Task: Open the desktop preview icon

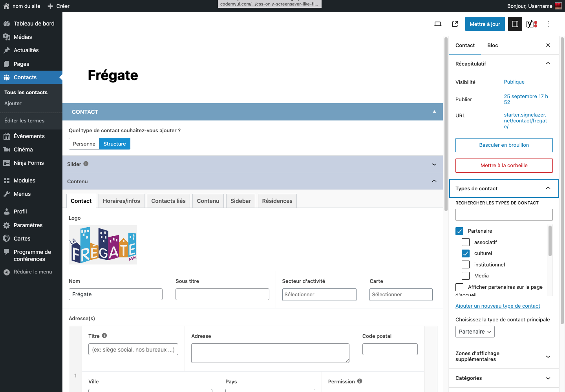Action: [x=438, y=24]
